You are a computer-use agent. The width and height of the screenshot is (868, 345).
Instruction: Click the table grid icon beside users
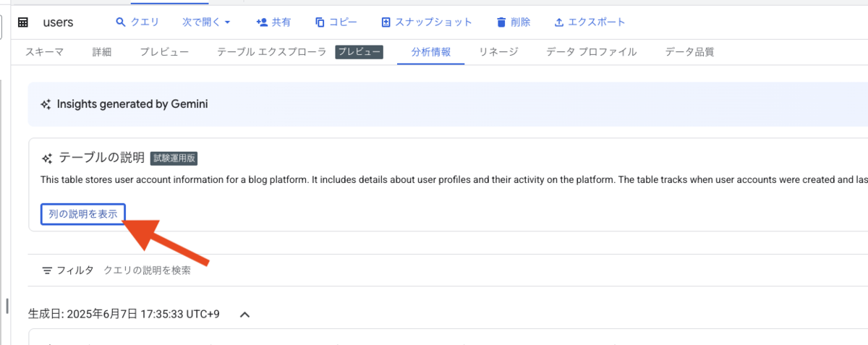coord(23,22)
